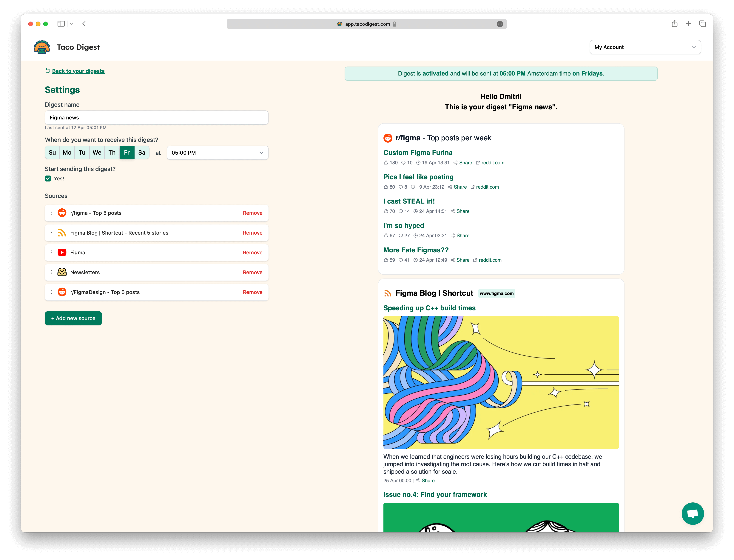Click drag handle for Figma YouTube source
Viewport: 734px width, 560px height.
(x=51, y=252)
